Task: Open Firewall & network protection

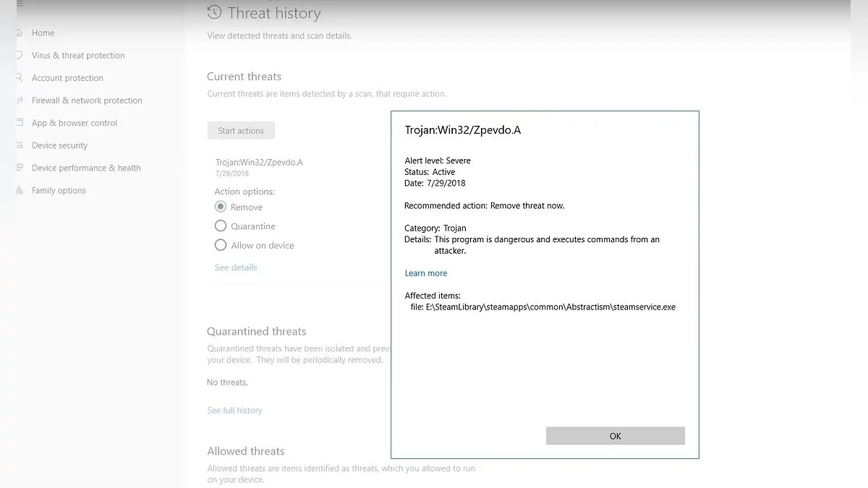Action: [x=87, y=100]
